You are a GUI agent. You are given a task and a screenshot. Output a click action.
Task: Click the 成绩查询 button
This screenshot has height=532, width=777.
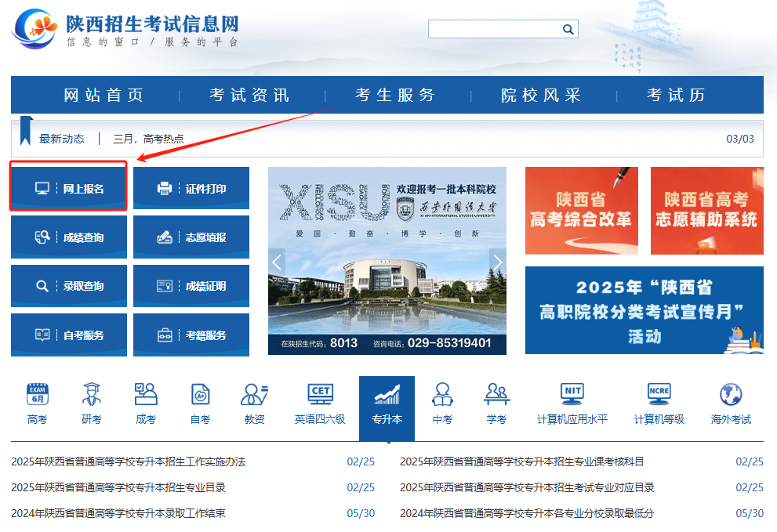(x=68, y=237)
